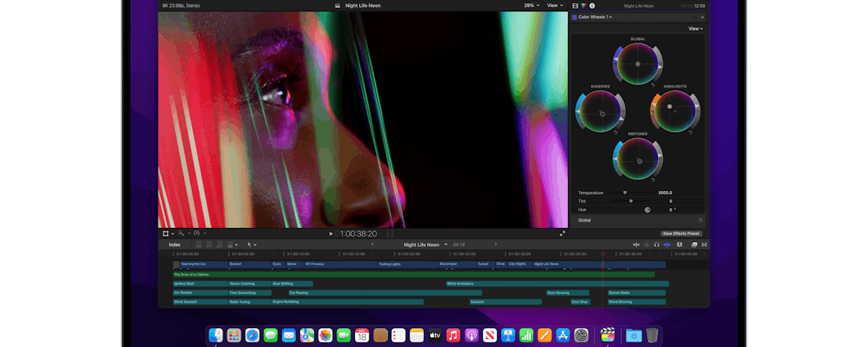Click insert clip icon in timeline toolbar

pos(210,244)
